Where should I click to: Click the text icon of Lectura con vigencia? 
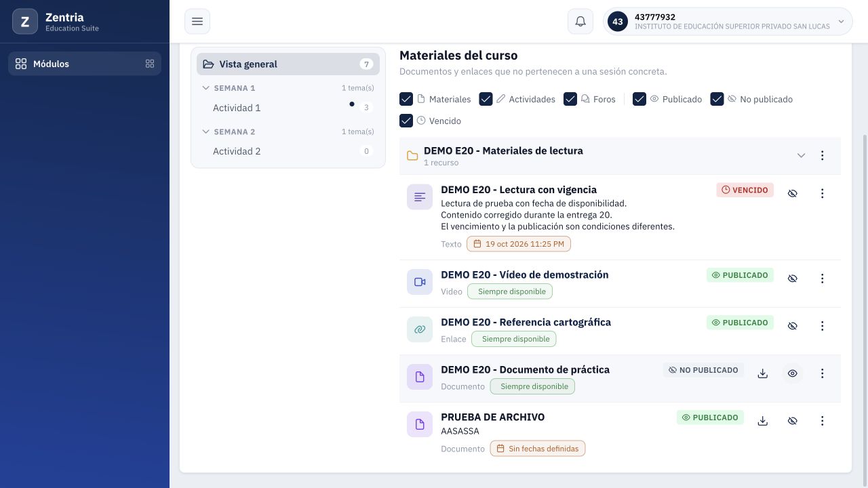click(x=420, y=197)
